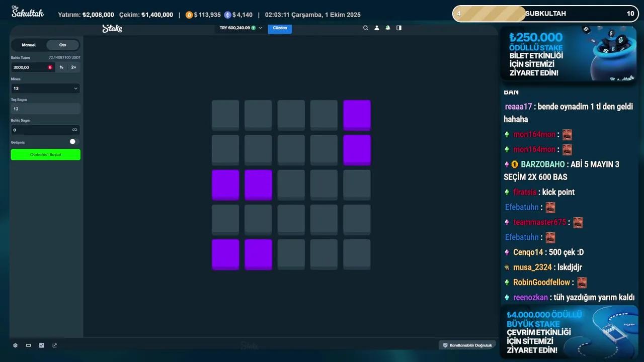Image resolution: width=644 pixels, height=362 pixels.
Task: Expand the Mines count dropdown
Action: (x=45, y=88)
